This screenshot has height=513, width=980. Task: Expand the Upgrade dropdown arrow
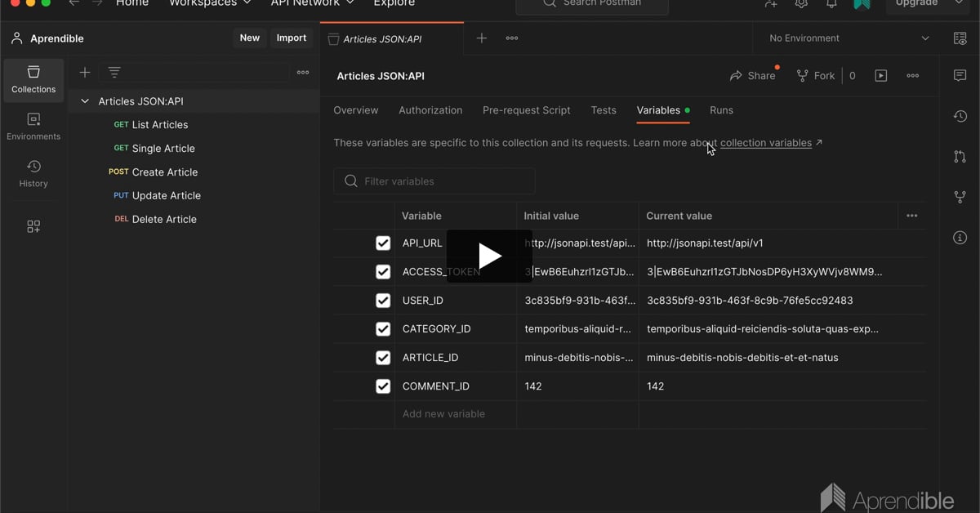[x=960, y=3]
